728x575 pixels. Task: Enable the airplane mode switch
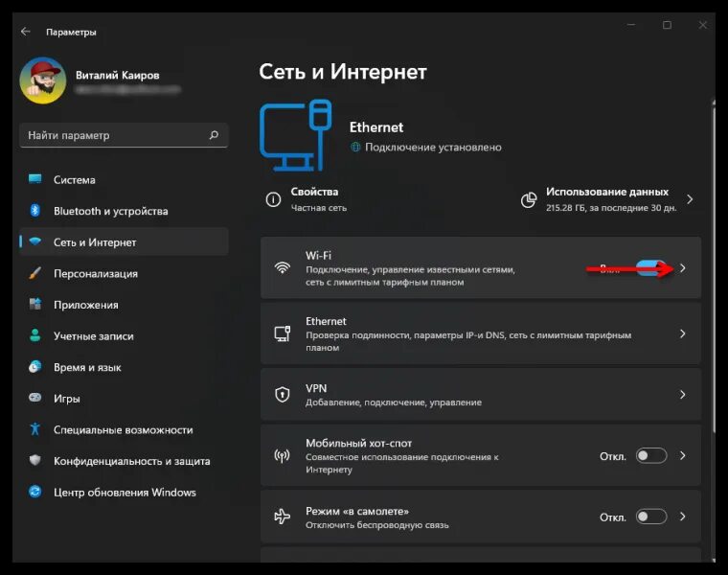pyautogui.click(x=651, y=517)
